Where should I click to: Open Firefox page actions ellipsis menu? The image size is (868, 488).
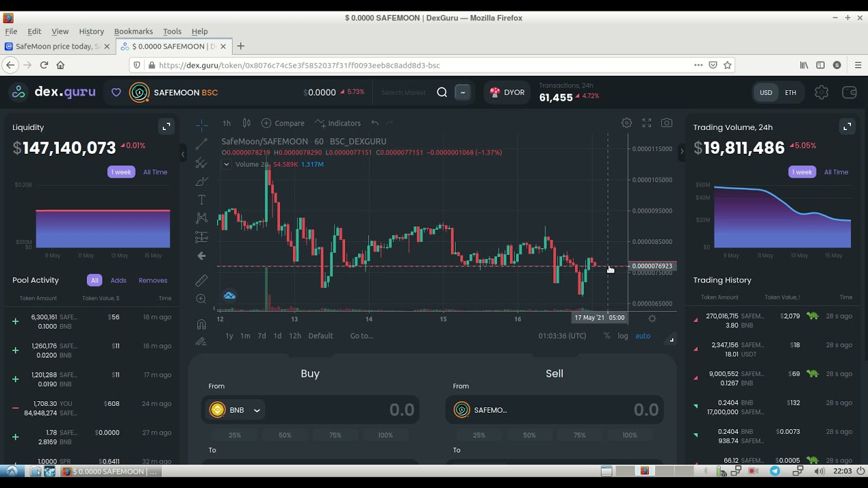click(698, 65)
